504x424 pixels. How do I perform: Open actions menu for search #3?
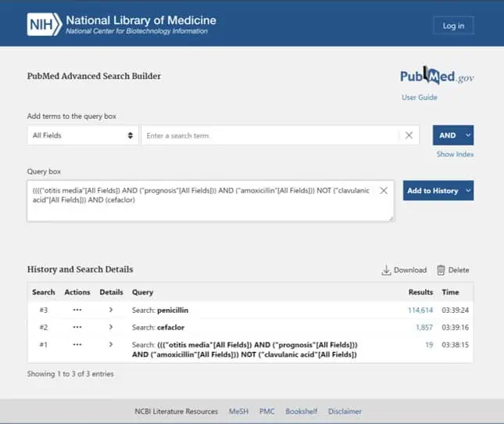point(77,310)
